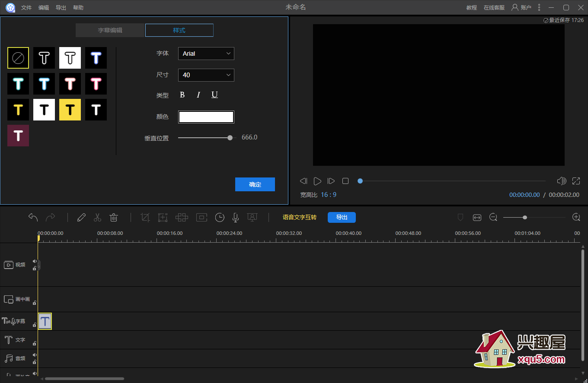Open the 帮助 menu
This screenshot has height=383, width=588.
point(78,8)
